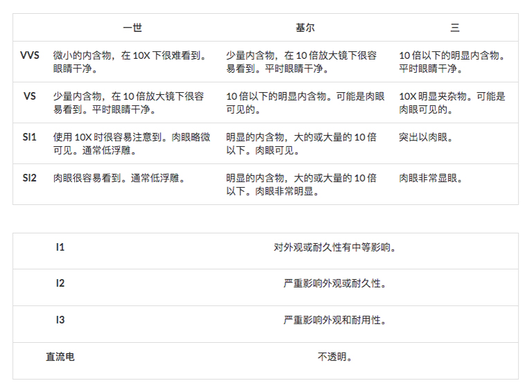Select the 'I1' grade label
This screenshot has height=392, width=532.
[x=60, y=247]
